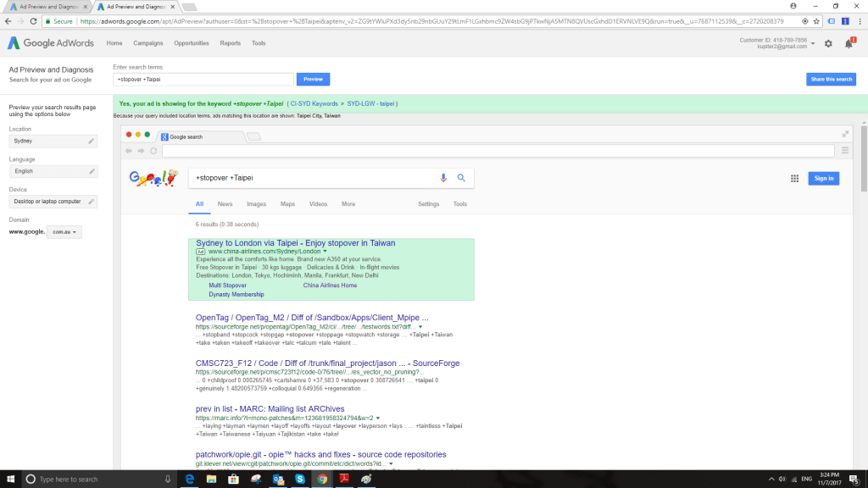The width and height of the screenshot is (868, 488).
Task: Click the page vertical scrollbar
Action: [x=864, y=158]
